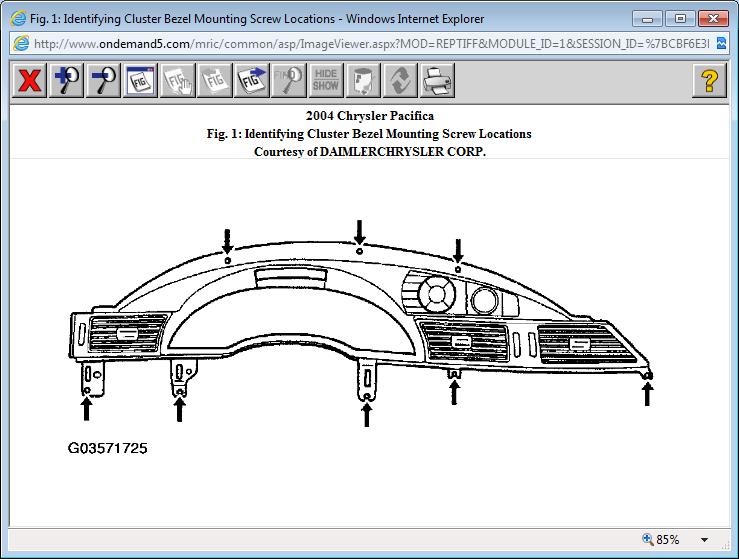This screenshot has height=559, width=739.
Task: Click the zoom magnifier icon in status bar
Action: (648, 539)
